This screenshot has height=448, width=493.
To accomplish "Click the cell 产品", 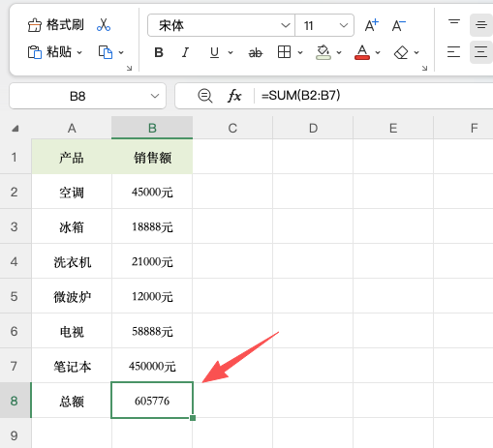I will pos(72,157).
